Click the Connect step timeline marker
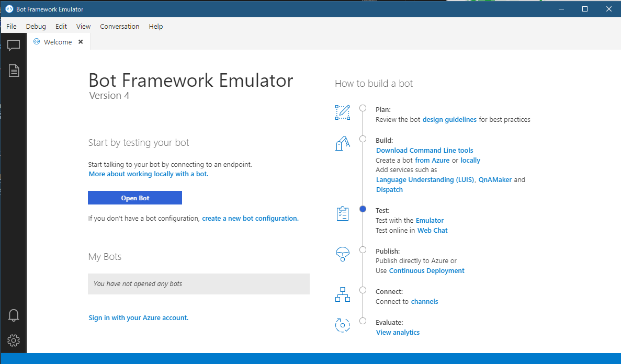This screenshot has width=621, height=364. (x=363, y=290)
